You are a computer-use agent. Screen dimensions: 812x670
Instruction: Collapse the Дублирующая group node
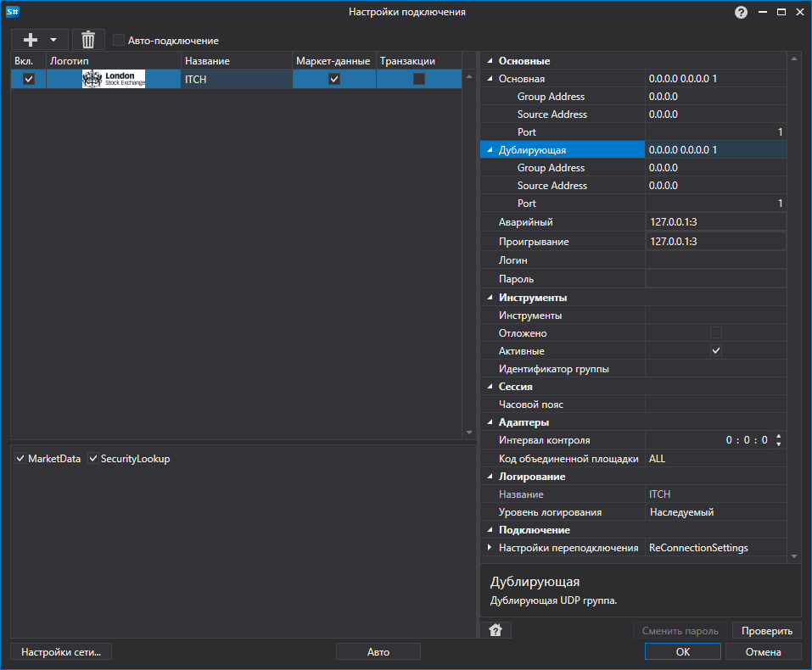tap(490, 149)
